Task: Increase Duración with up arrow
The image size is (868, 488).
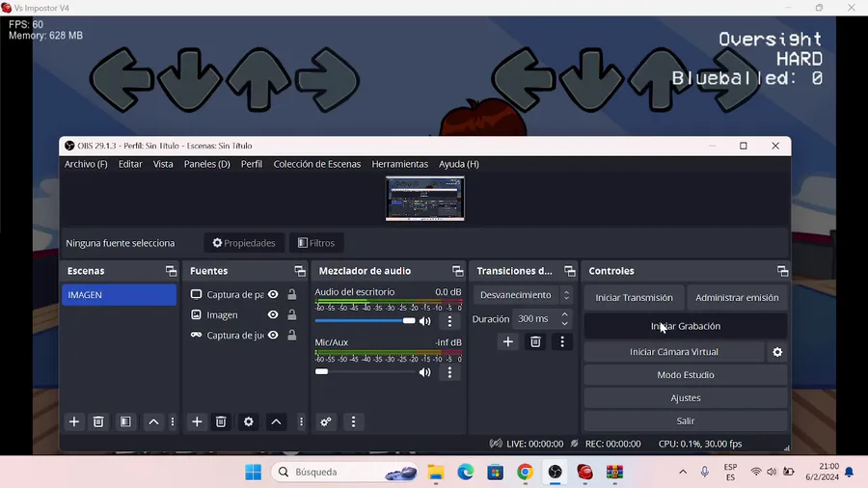Action: pos(564,314)
